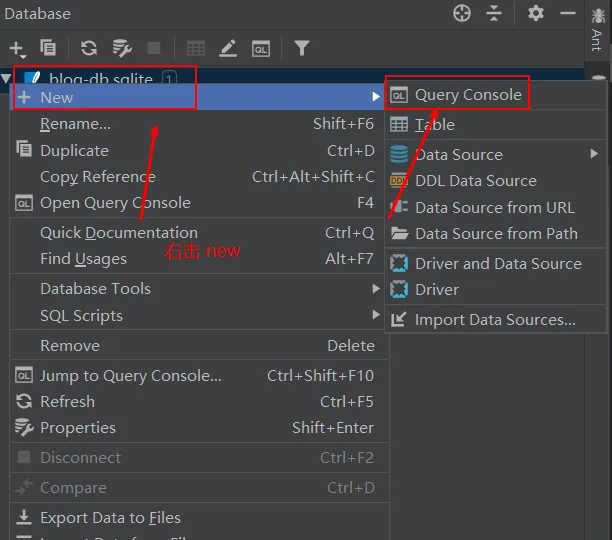
Task: Click the filter funnel icon
Action: pyautogui.click(x=301, y=48)
